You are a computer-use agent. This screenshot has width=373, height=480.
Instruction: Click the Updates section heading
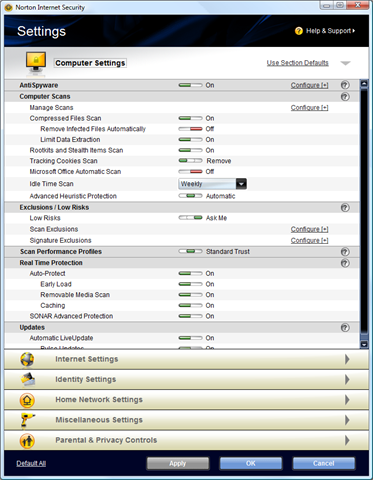pyautogui.click(x=32, y=328)
